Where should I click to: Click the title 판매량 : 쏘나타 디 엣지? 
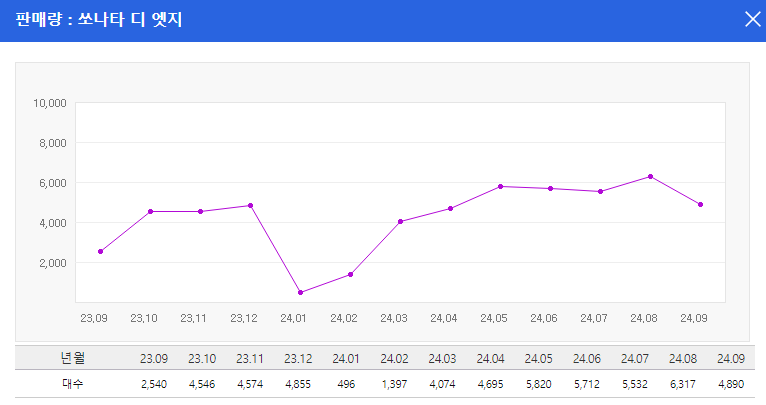(99, 20)
